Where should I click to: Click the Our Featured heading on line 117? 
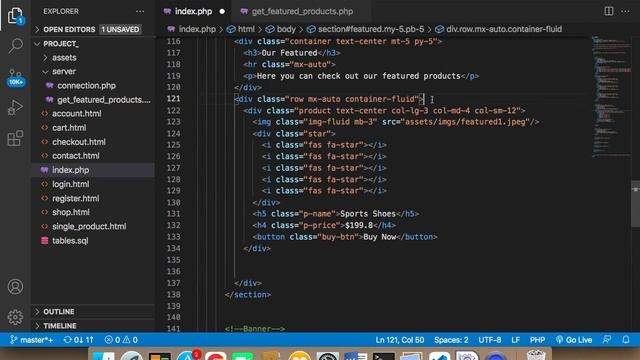point(289,53)
